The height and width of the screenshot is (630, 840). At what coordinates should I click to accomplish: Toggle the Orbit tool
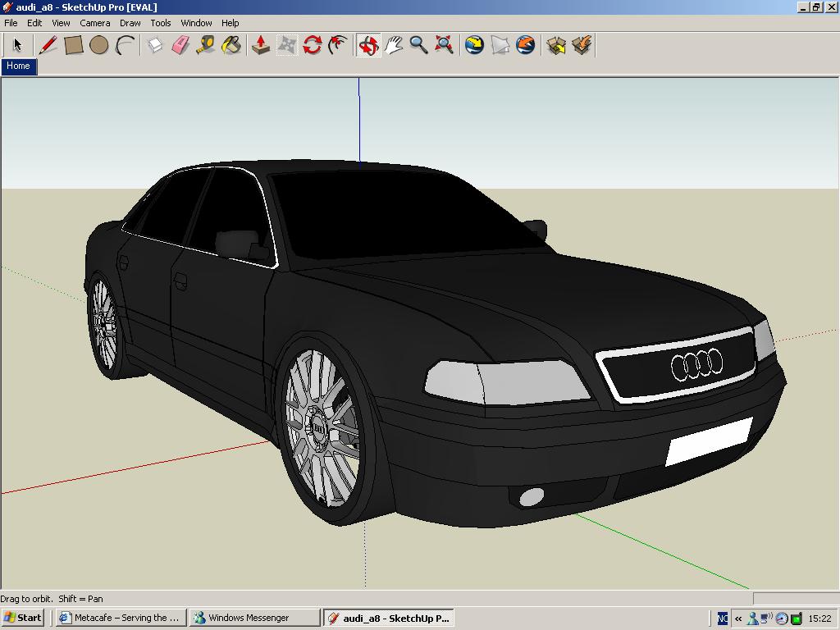(368, 45)
